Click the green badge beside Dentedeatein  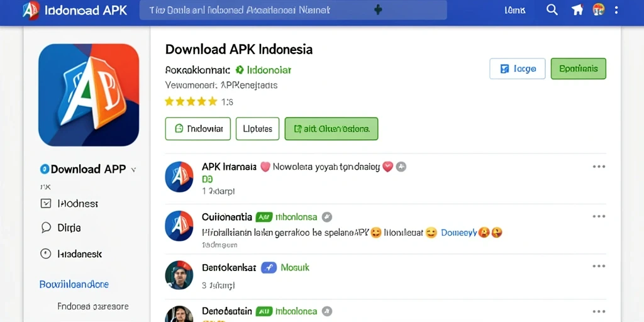(264, 311)
